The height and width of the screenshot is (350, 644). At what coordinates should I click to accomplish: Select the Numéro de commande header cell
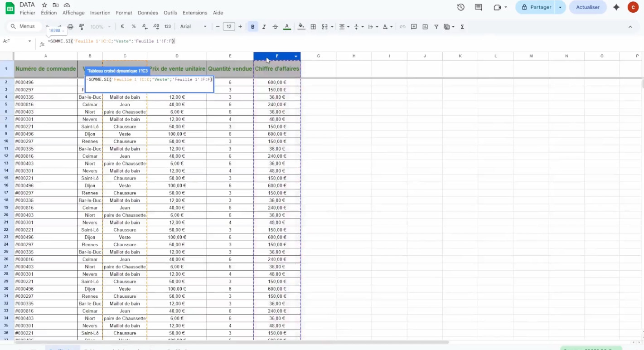[45, 69]
